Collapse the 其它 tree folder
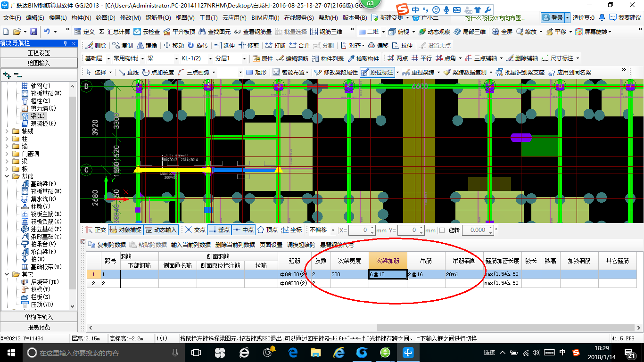The height and width of the screenshot is (362, 644). point(6,274)
